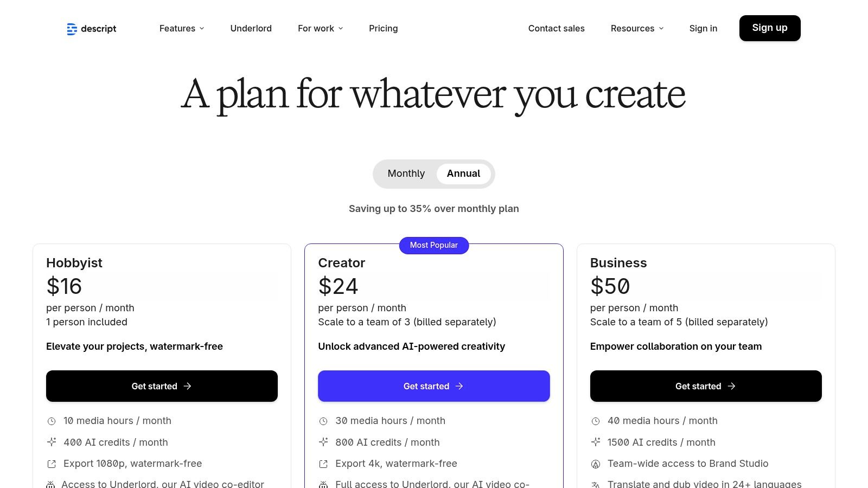
Task: Click export icon beside Export 1080p
Action: [x=52, y=464]
